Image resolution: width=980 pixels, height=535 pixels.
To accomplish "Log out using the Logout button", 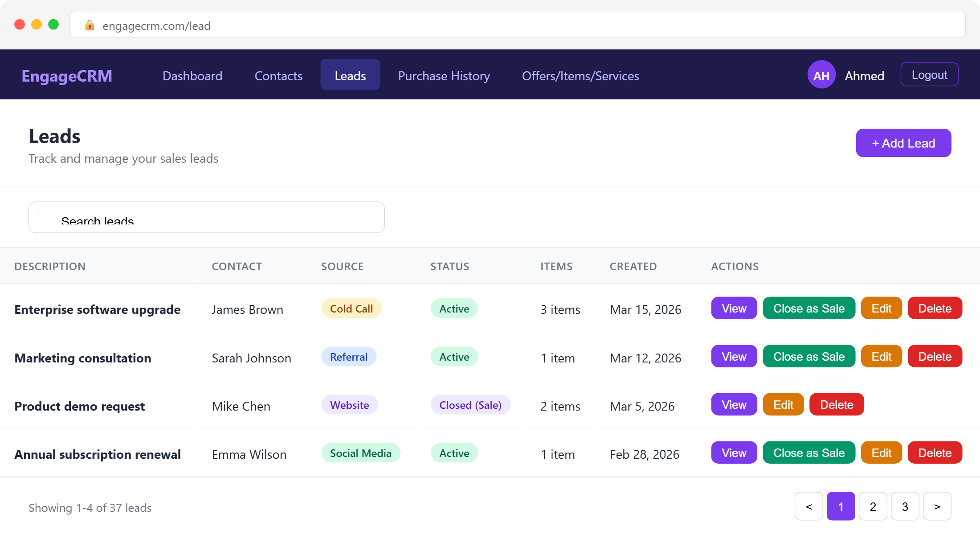I will (929, 74).
